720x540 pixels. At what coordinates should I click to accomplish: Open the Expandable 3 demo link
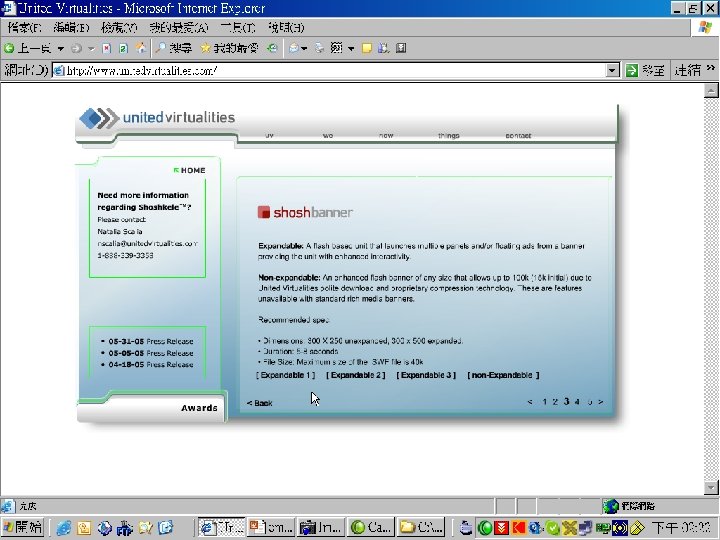(426, 375)
